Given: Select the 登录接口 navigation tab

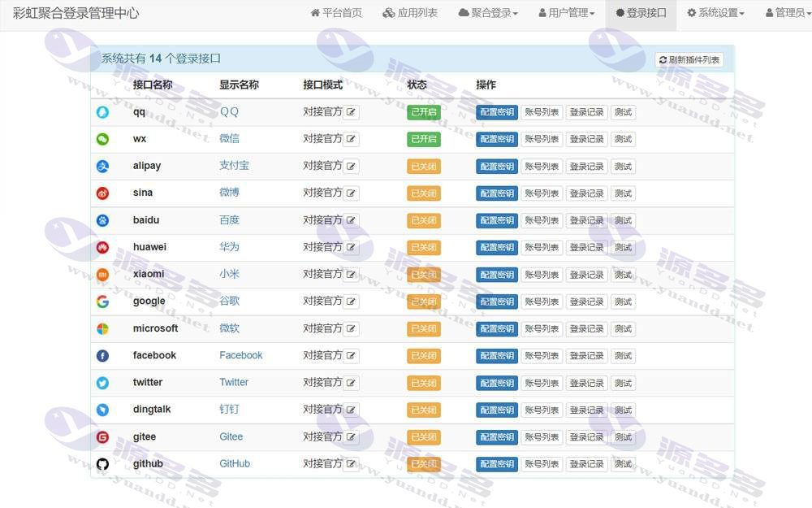Looking at the screenshot, I should tap(641, 13).
